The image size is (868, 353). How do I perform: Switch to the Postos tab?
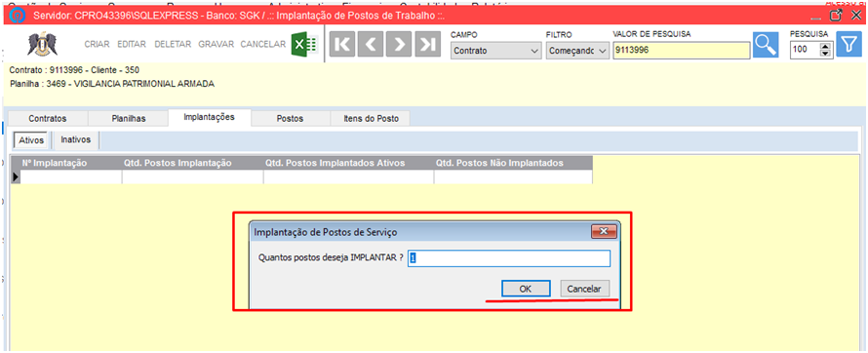[290, 118]
